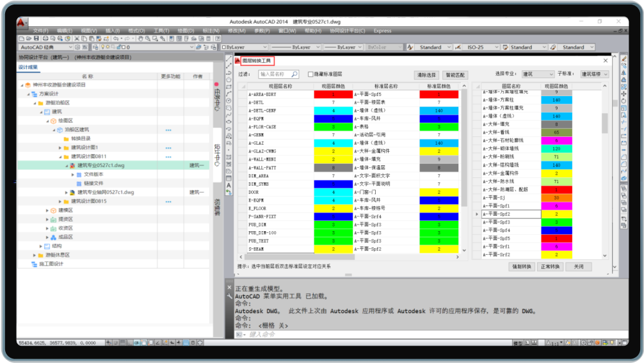Viewport: 644px width, 363px height.
Task: Close the command line window via X
Action: (230, 287)
